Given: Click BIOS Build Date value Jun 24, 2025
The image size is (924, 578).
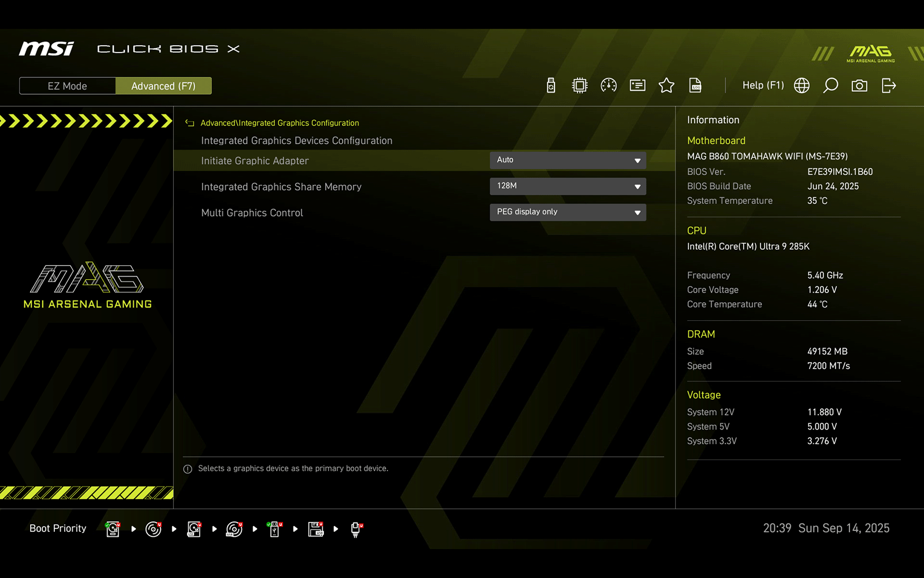Looking at the screenshot, I should pyautogui.click(x=833, y=186).
